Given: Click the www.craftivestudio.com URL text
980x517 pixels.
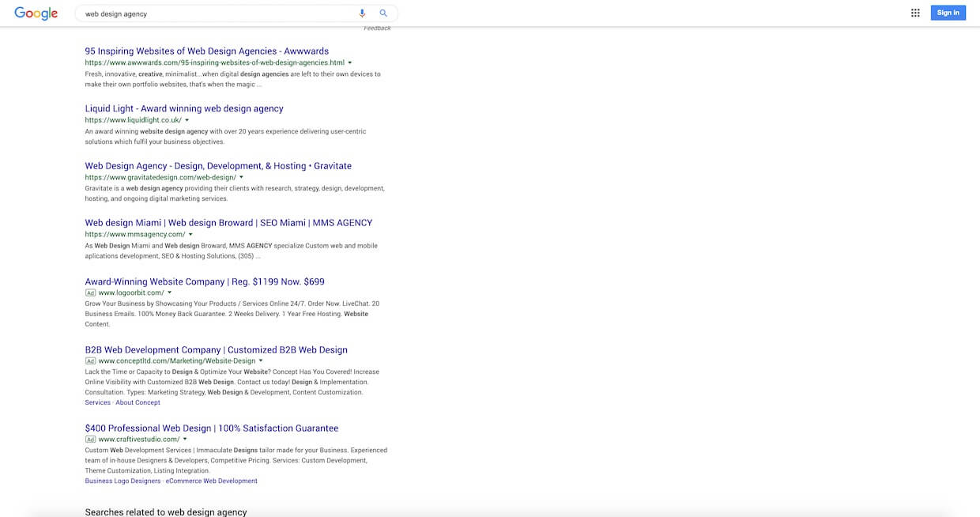Looking at the screenshot, I should point(139,439).
